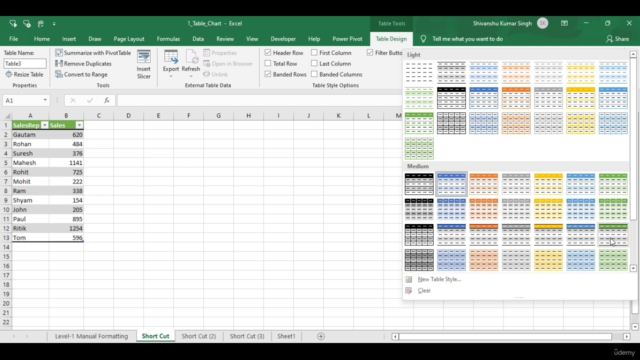Screen dimensions: 640x360
Task: Click Convert to Range icon
Action: pyautogui.click(x=59, y=74)
